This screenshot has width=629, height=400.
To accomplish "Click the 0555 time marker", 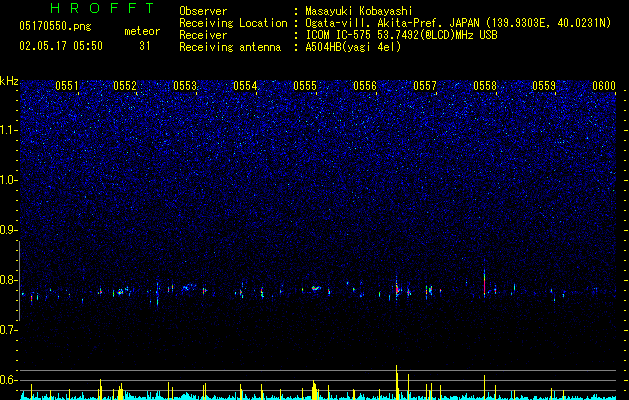I will tap(305, 86).
